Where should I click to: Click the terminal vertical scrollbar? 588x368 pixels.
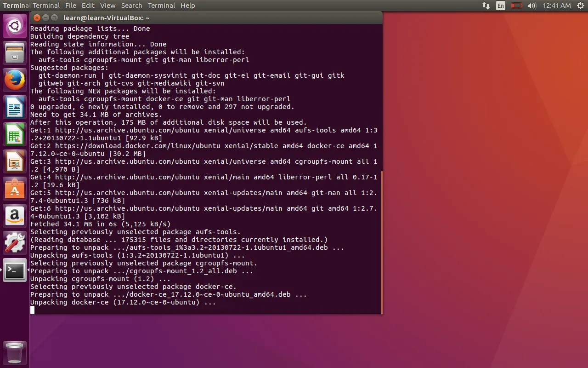tap(381, 241)
